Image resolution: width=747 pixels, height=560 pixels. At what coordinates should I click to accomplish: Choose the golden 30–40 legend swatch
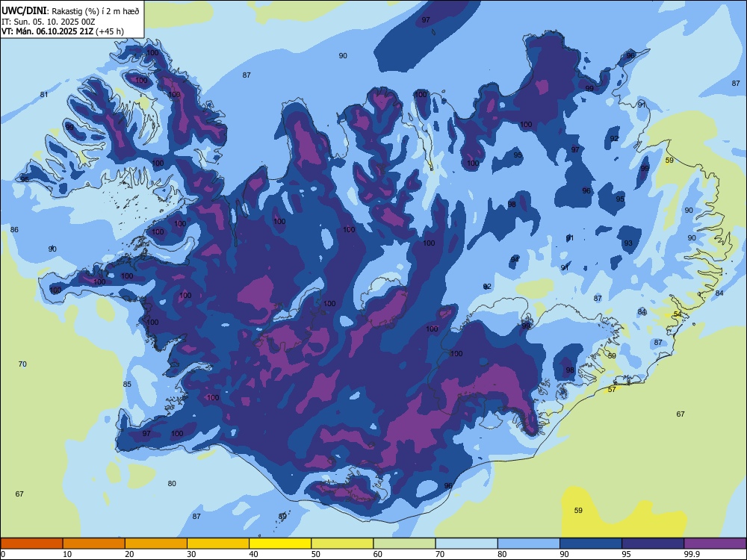(x=218, y=544)
